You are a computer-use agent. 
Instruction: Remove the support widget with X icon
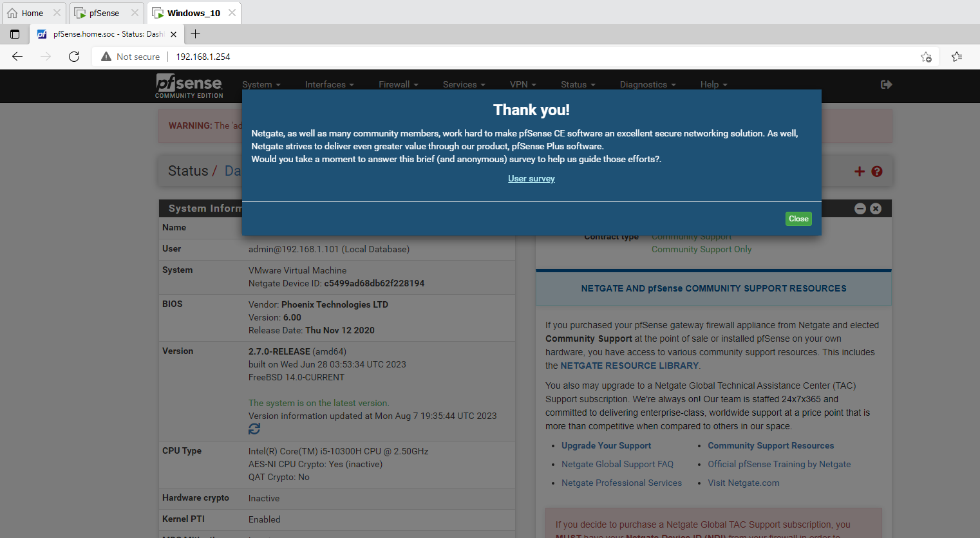coord(876,209)
